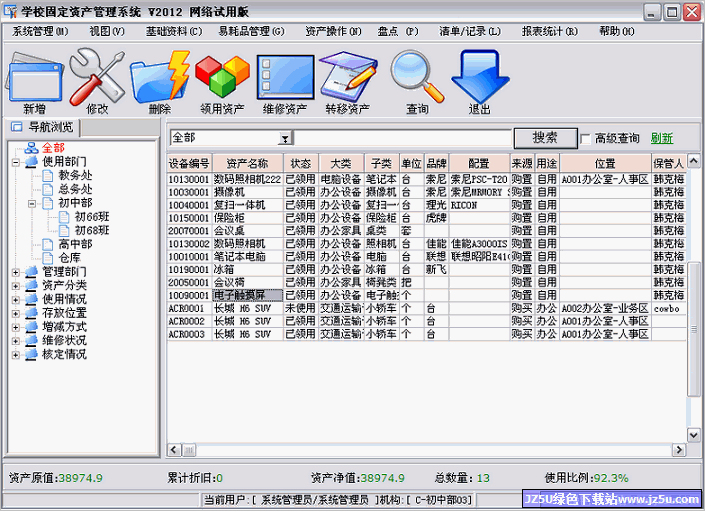Click the 使用情况 folder icon

pos(31,299)
